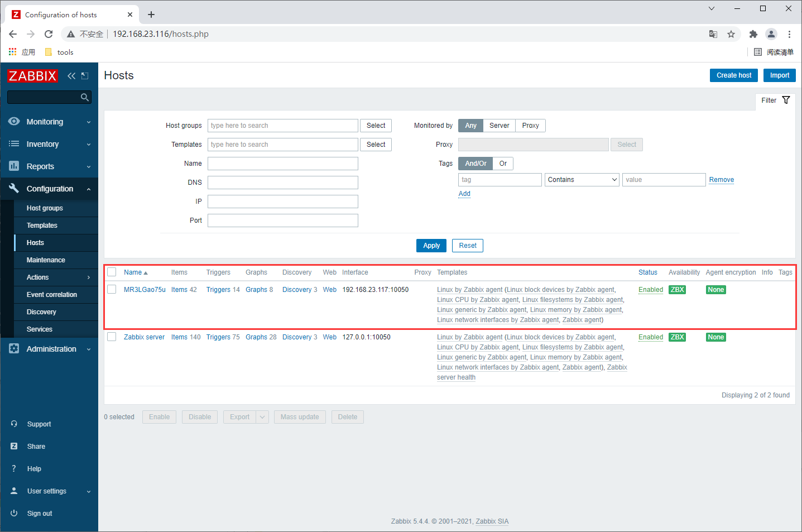
Task: Open Discovery in sidebar
Action: (x=41, y=312)
